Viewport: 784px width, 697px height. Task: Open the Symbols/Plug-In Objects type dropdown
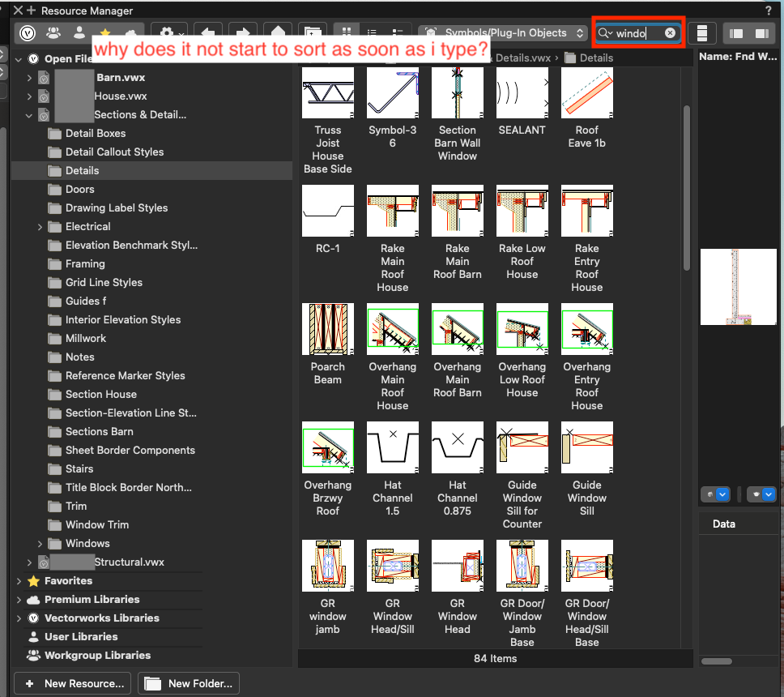coord(502,33)
